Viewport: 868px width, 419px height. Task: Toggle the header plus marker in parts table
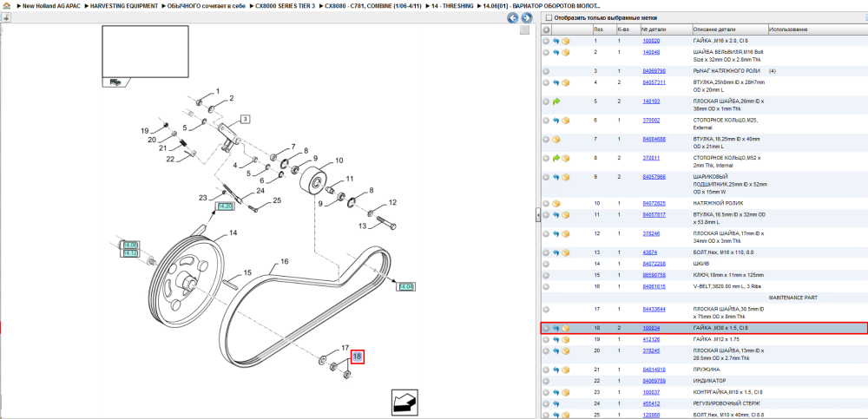pyautogui.click(x=546, y=29)
